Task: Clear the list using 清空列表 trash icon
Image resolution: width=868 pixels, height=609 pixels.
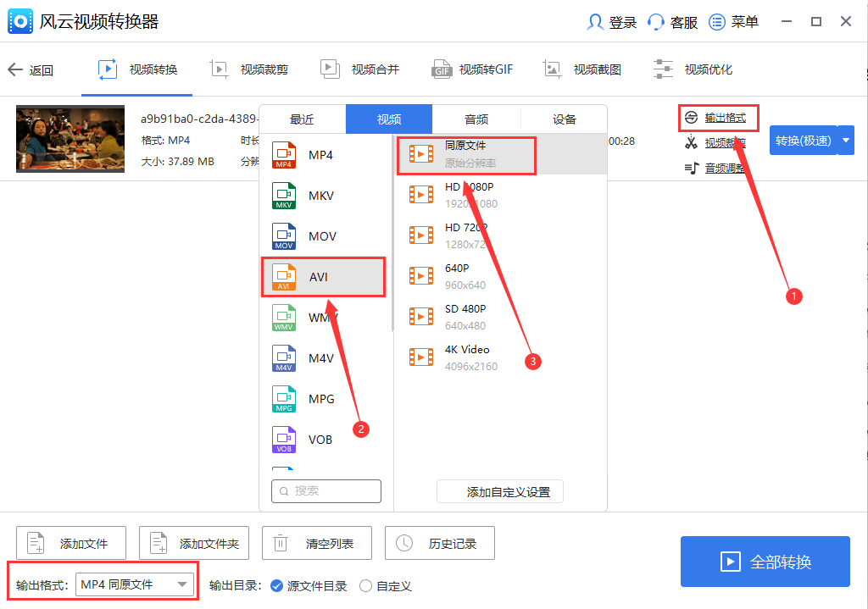Action: [x=316, y=543]
